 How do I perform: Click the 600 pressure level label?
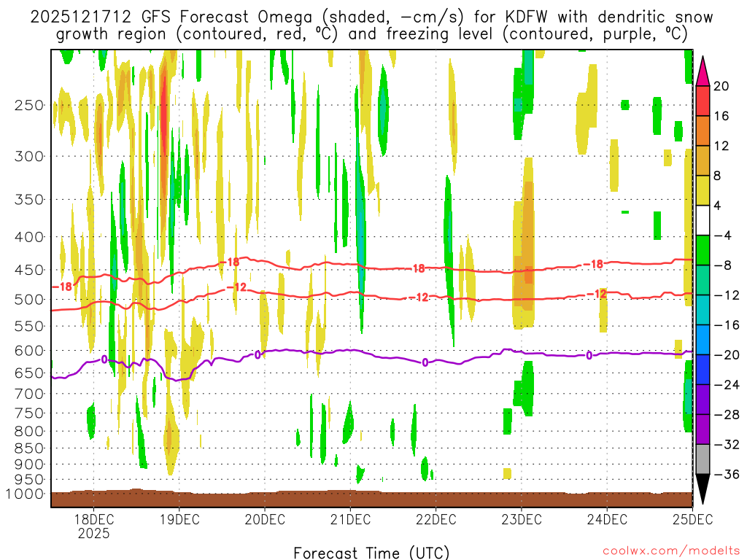(x=29, y=351)
